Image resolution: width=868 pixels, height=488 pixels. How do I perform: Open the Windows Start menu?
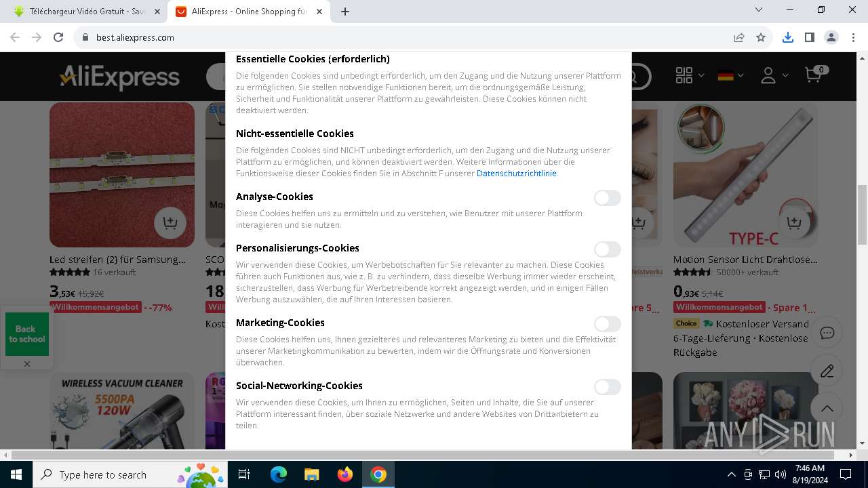[x=16, y=474]
